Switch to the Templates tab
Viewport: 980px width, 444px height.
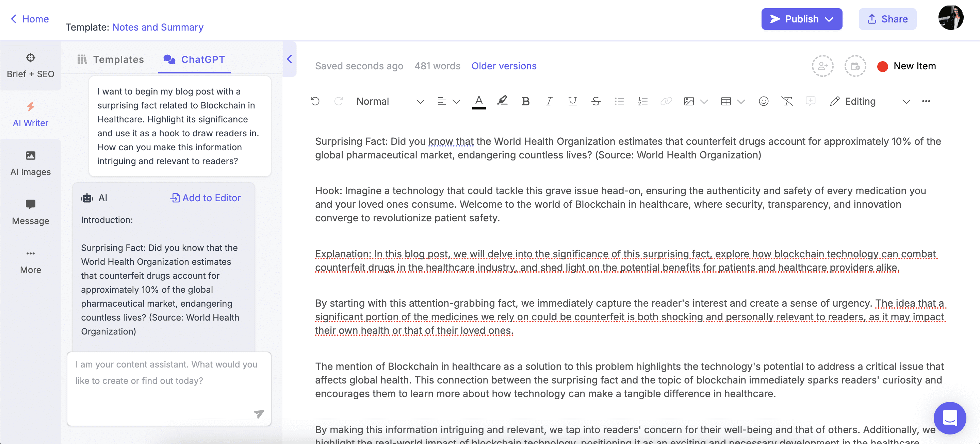point(111,59)
